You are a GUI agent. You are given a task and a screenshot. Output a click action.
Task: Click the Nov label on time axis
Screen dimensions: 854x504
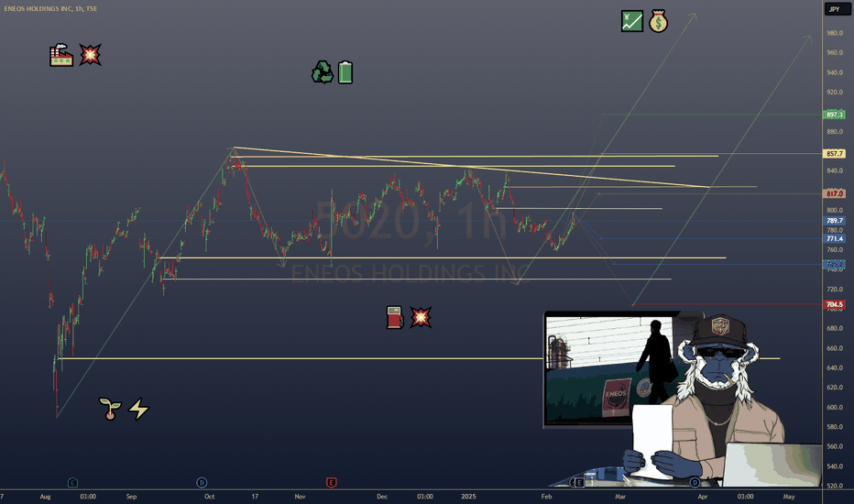coord(300,497)
